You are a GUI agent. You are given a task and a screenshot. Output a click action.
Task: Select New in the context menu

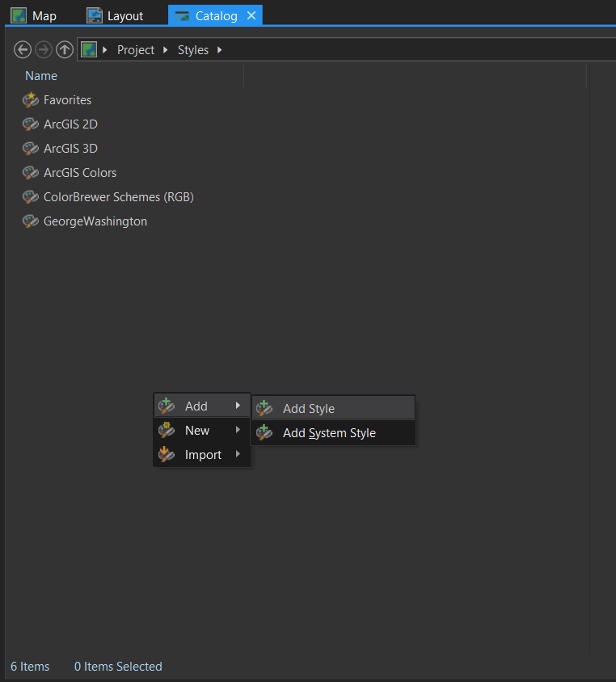202,430
